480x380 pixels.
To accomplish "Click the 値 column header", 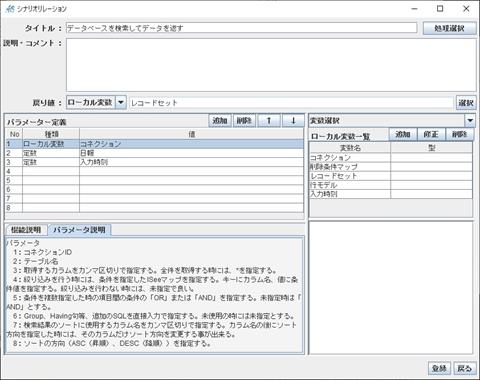I will (191, 134).
